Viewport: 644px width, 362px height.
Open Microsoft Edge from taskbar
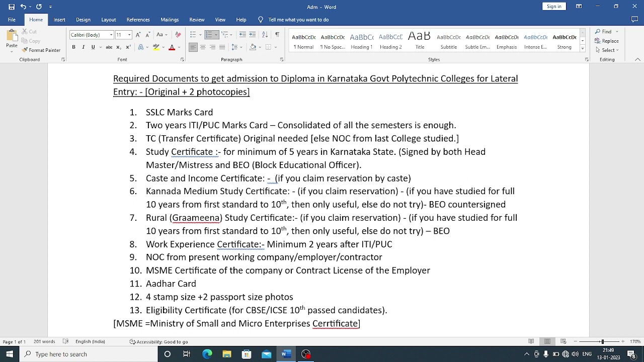(x=207, y=354)
